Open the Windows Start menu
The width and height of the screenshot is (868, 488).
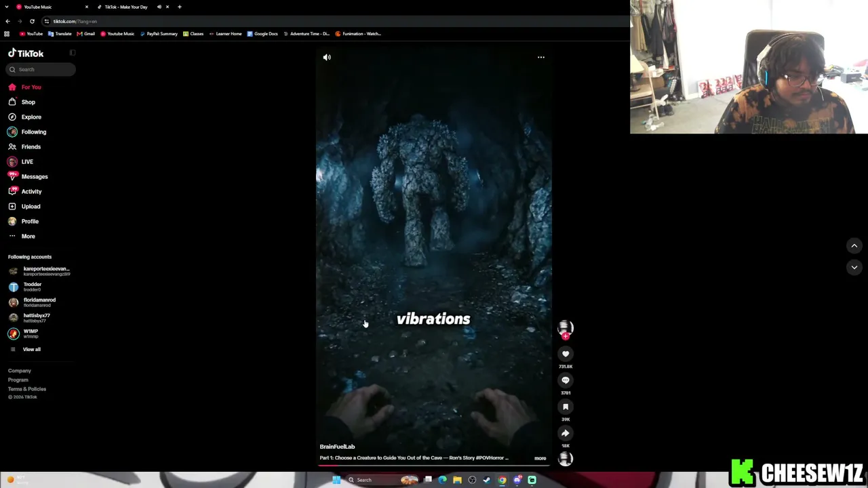pos(336,480)
